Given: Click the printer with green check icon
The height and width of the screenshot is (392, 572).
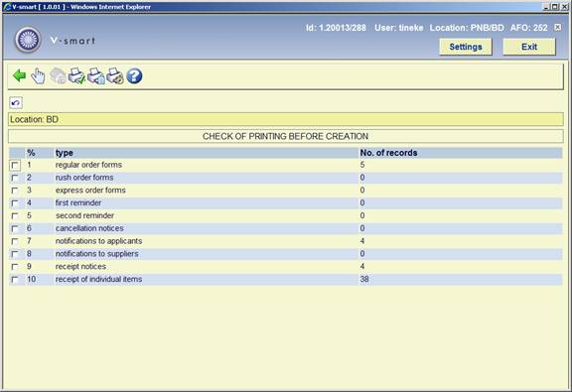Looking at the screenshot, I should [77, 75].
